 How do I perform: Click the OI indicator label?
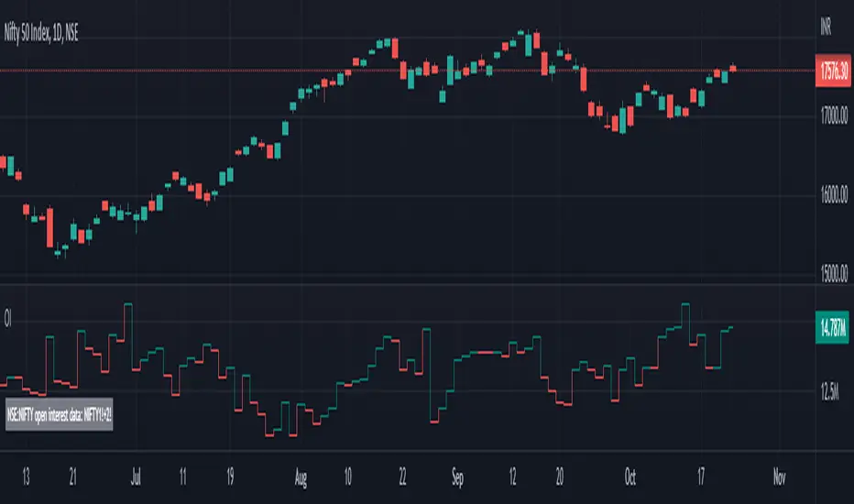coord(7,318)
